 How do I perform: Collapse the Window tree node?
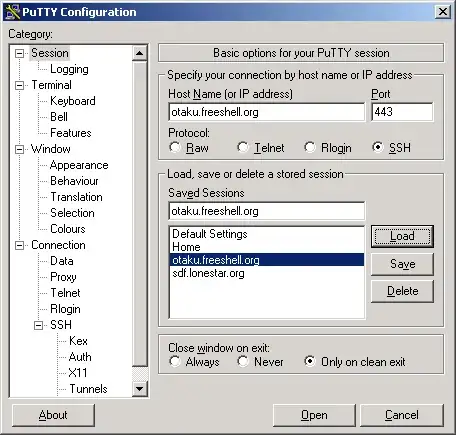pos(20,149)
